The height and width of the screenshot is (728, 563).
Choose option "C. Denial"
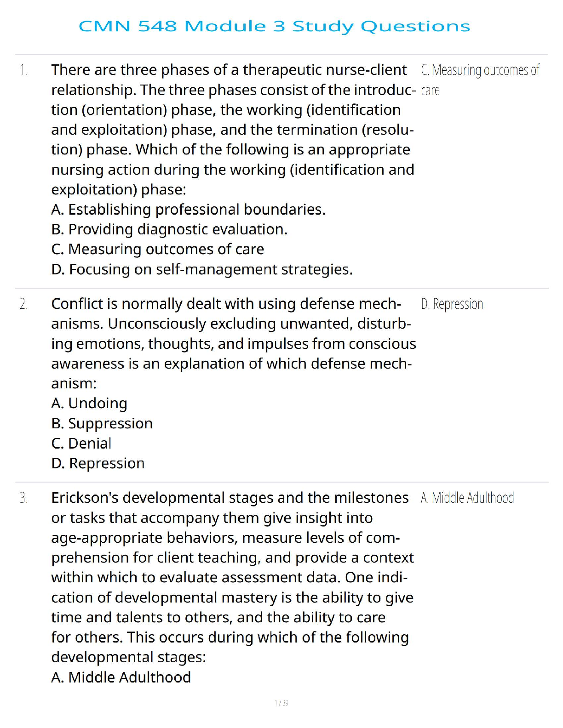click(x=81, y=444)
